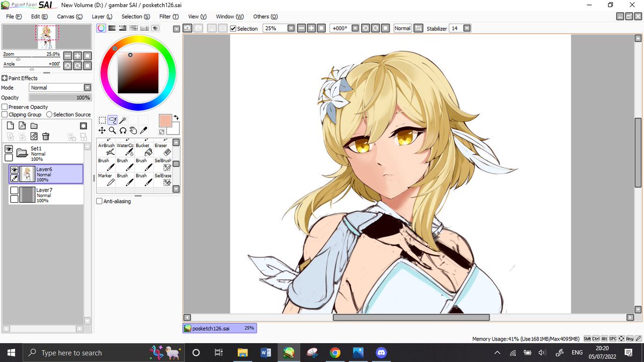Open the Canvas menu
This screenshot has width=644, height=362.
70,17
